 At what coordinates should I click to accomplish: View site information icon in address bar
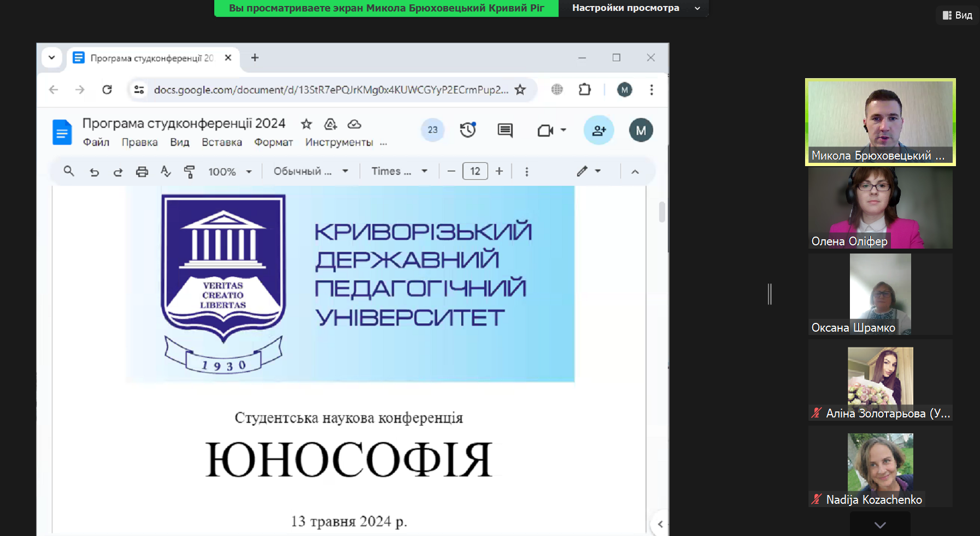(139, 90)
